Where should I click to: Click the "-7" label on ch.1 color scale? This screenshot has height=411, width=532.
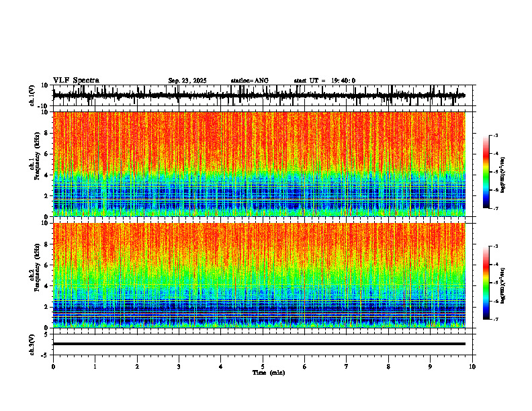496,208
